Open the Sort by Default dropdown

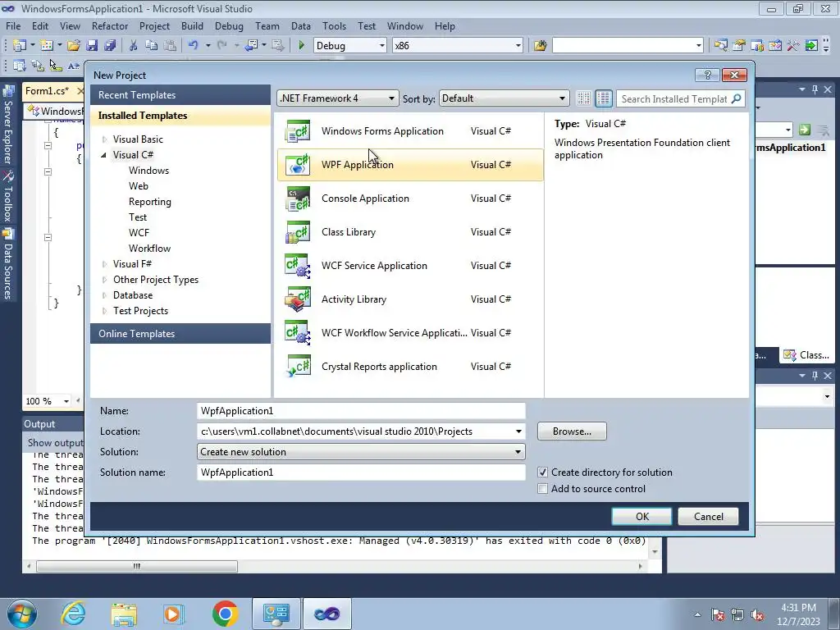[x=504, y=98]
